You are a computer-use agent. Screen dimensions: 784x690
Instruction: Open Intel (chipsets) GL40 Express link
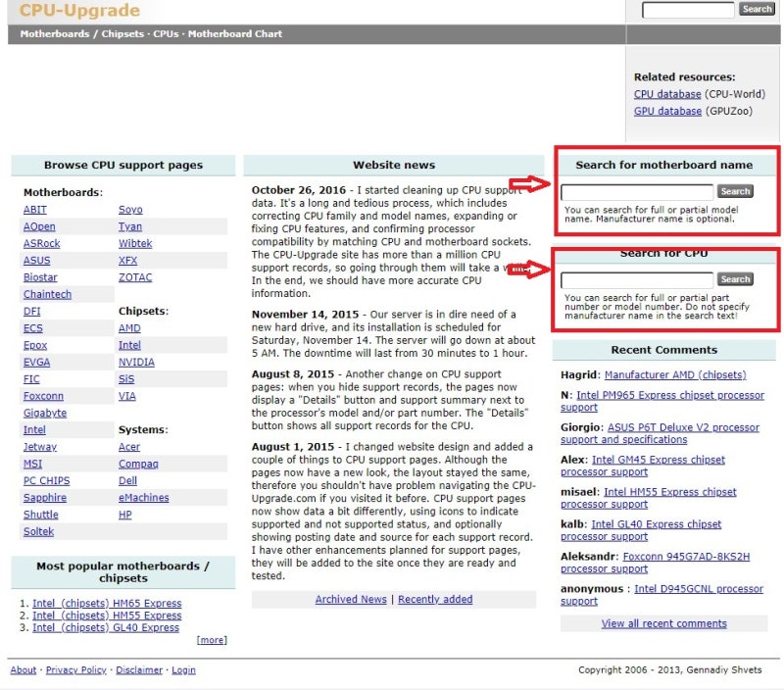(106, 627)
